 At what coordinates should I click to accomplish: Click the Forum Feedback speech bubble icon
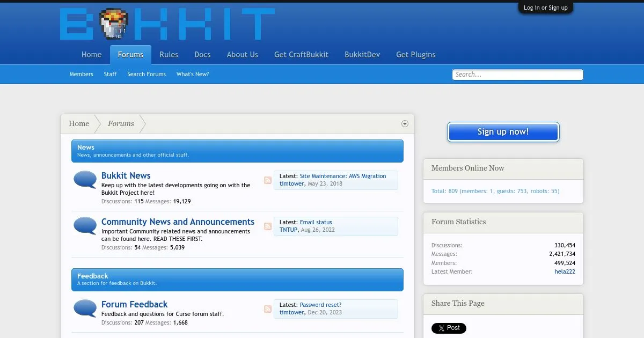tap(85, 308)
